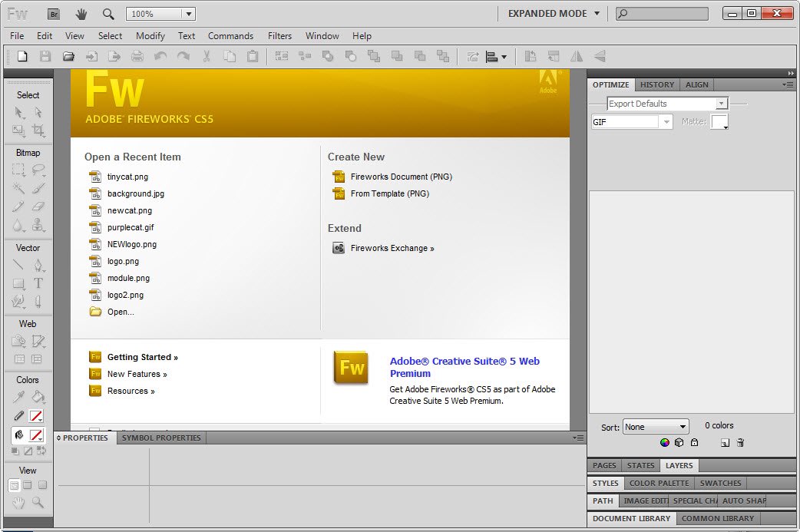Open recent file purplecat.gif
The width and height of the screenshot is (800, 532).
[131, 227]
